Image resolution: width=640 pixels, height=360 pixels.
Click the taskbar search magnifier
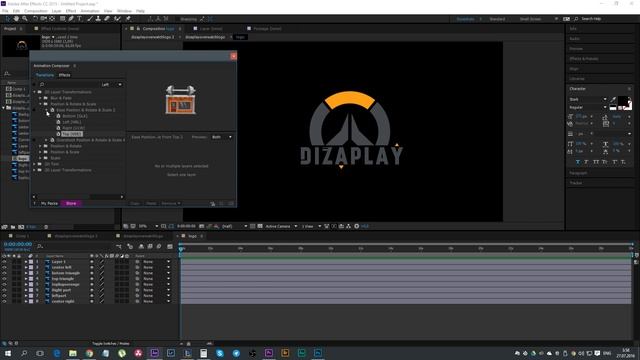tap(24, 353)
